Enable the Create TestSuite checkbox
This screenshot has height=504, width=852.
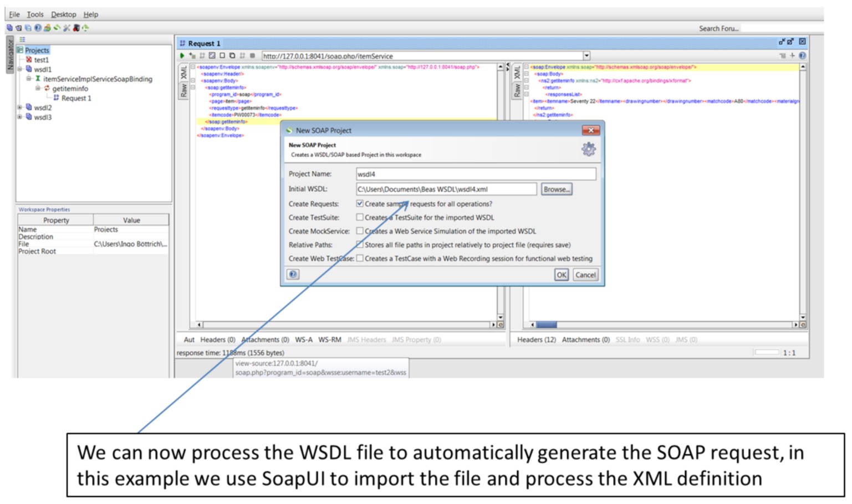coord(360,218)
